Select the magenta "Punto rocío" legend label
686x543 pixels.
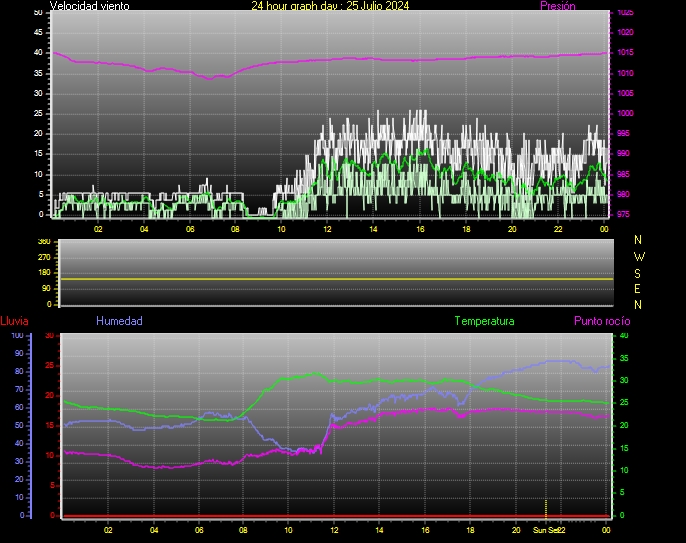coord(602,321)
